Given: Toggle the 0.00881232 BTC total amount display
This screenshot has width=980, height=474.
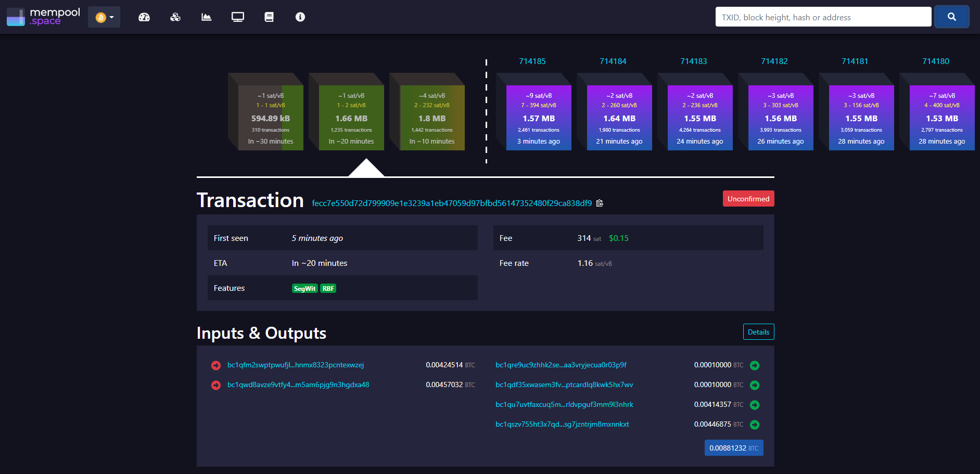Looking at the screenshot, I should [734, 448].
